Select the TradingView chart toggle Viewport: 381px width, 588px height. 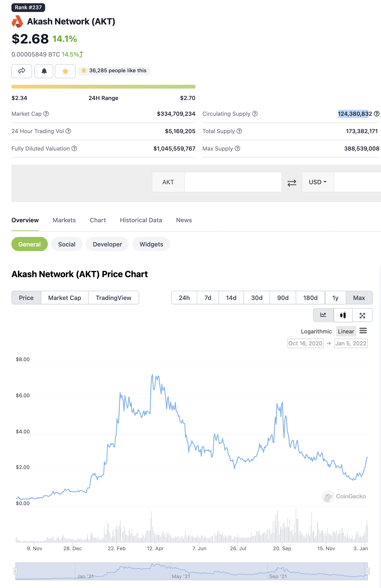click(x=114, y=298)
